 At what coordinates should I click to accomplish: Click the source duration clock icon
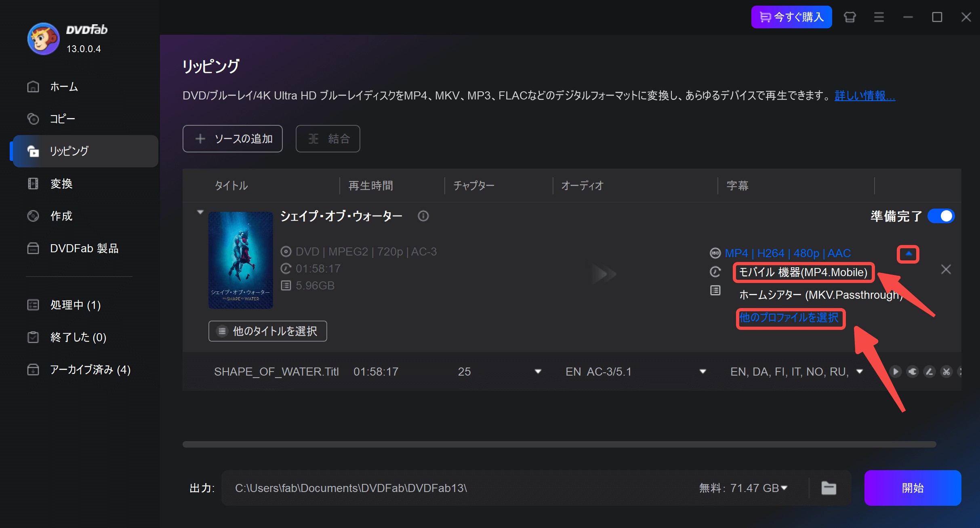click(286, 268)
